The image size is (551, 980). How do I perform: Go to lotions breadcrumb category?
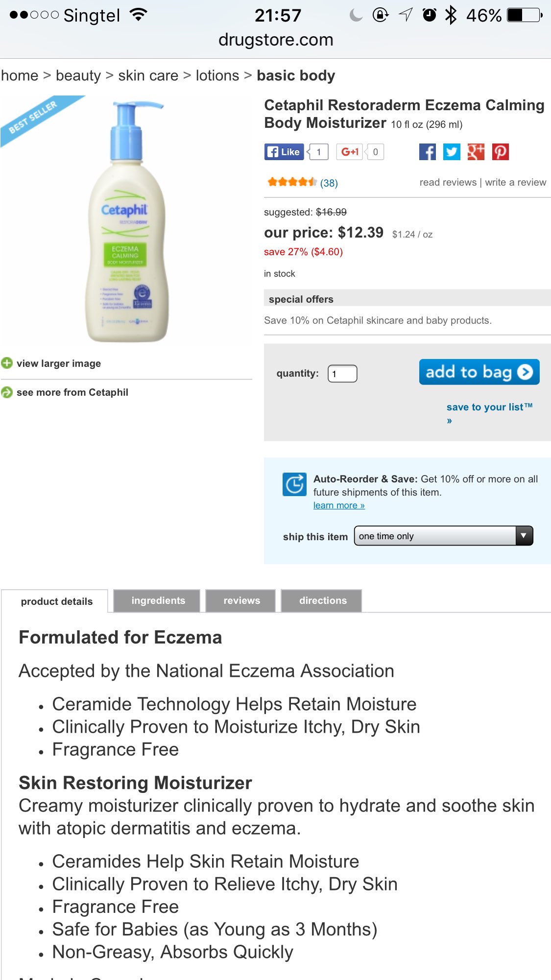217,75
